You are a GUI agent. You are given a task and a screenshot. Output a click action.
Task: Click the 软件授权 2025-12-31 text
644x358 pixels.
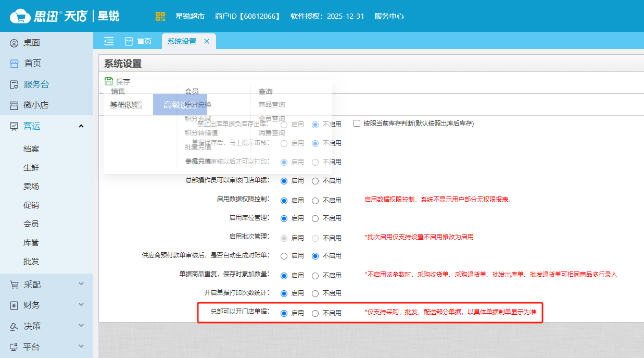(327, 16)
